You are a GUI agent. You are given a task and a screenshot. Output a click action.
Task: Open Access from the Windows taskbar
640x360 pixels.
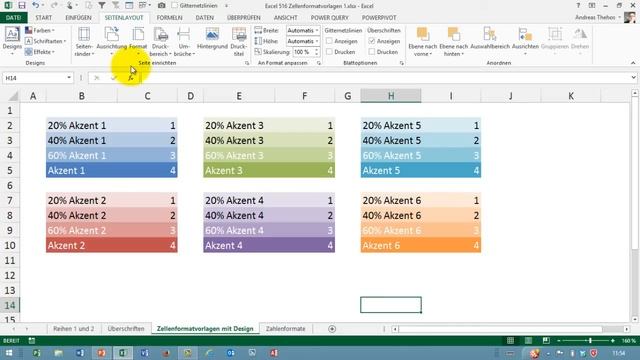point(274,353)
